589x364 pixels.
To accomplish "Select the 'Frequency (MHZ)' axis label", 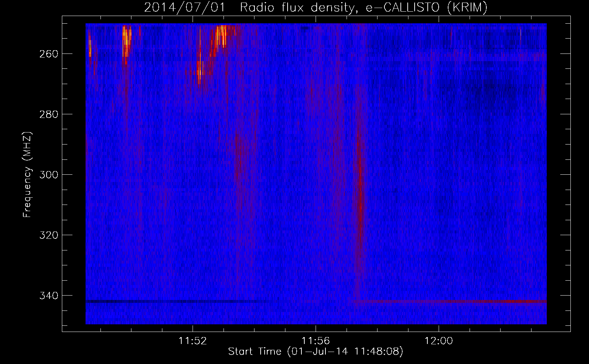I will pyautogui.click(x=27, y=174).
